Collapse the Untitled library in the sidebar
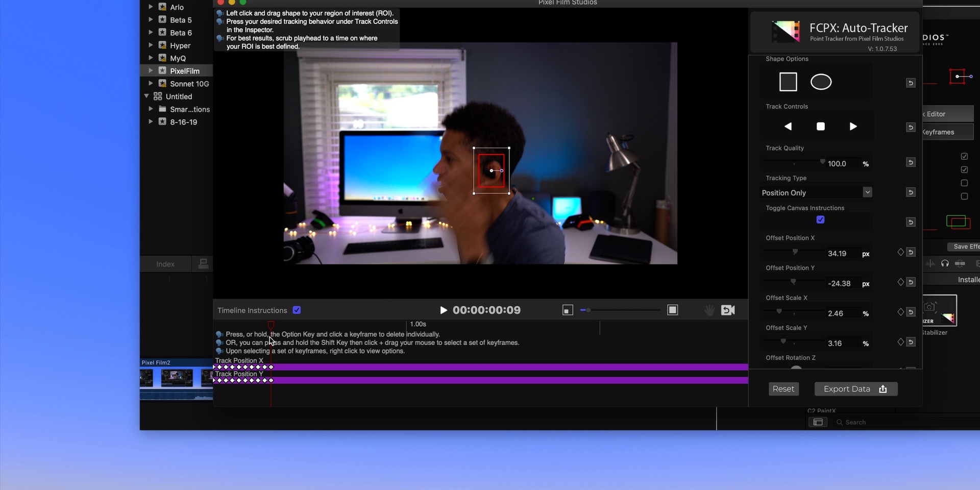The image size is (980, 490). [146, 96]
